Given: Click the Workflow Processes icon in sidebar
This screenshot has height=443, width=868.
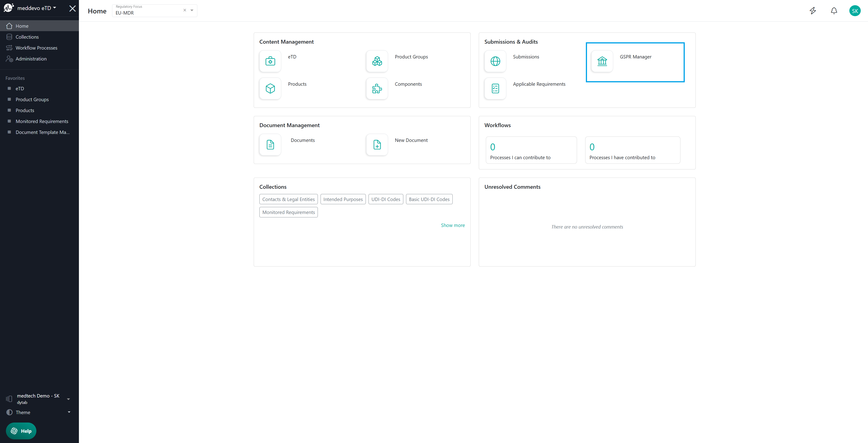Looking at the screenshot, I should point(9,48).
